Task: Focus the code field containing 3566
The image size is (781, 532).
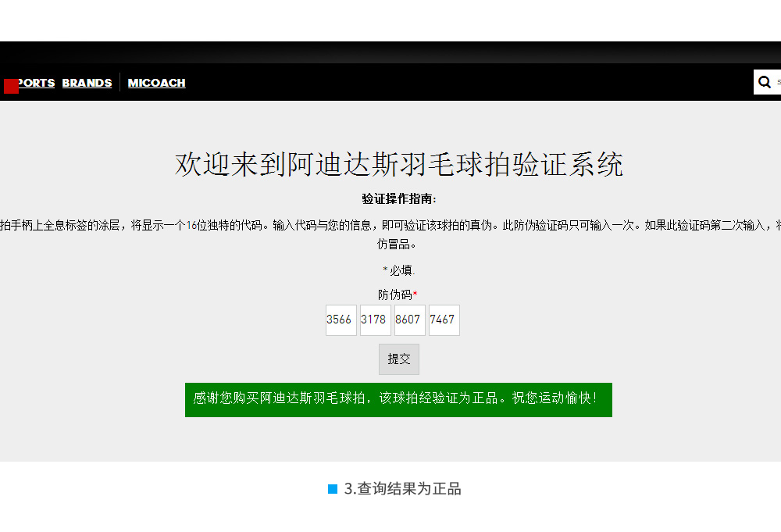Action: [341, 320]
